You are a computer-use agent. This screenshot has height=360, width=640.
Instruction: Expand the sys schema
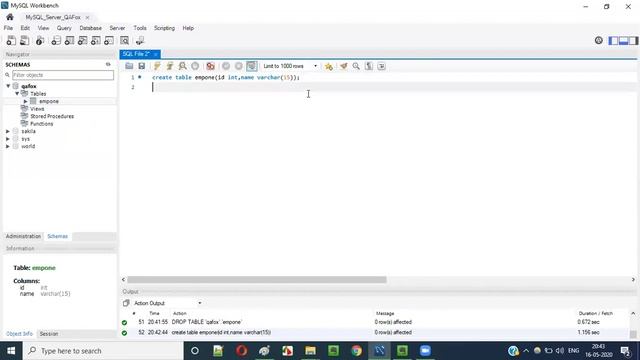[8, 139]
